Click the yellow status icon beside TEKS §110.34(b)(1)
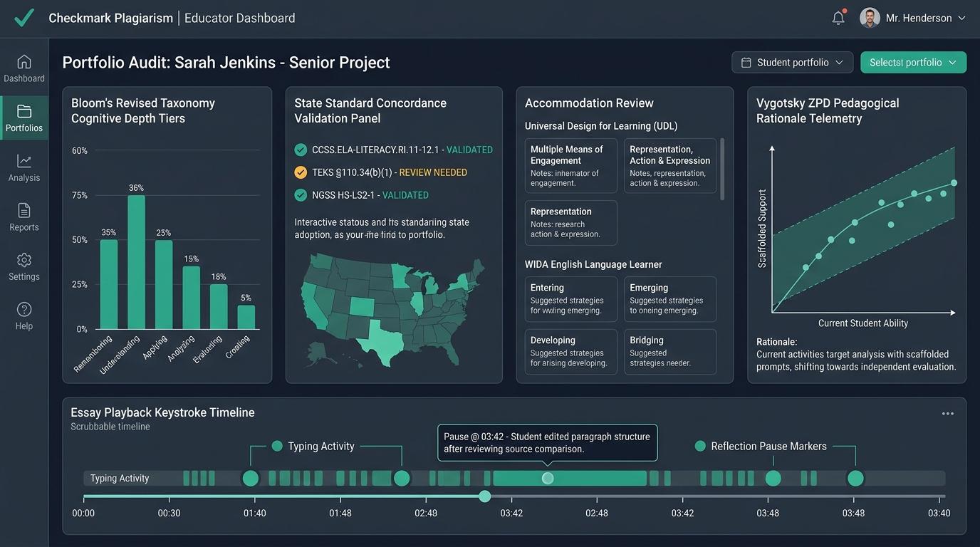This screenshot has width=980, height=547. pyautogui.click(x=301, y=172)
